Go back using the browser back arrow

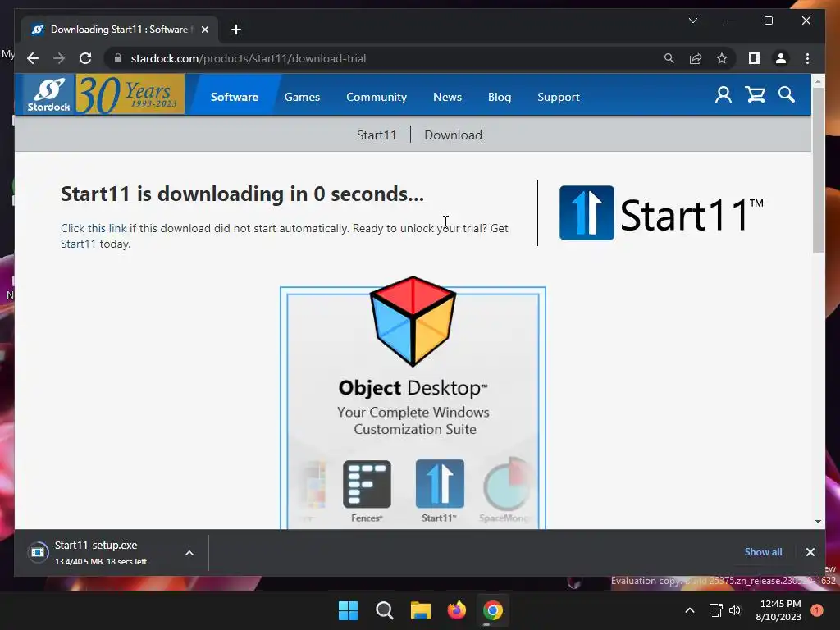[x=33, y=58]
